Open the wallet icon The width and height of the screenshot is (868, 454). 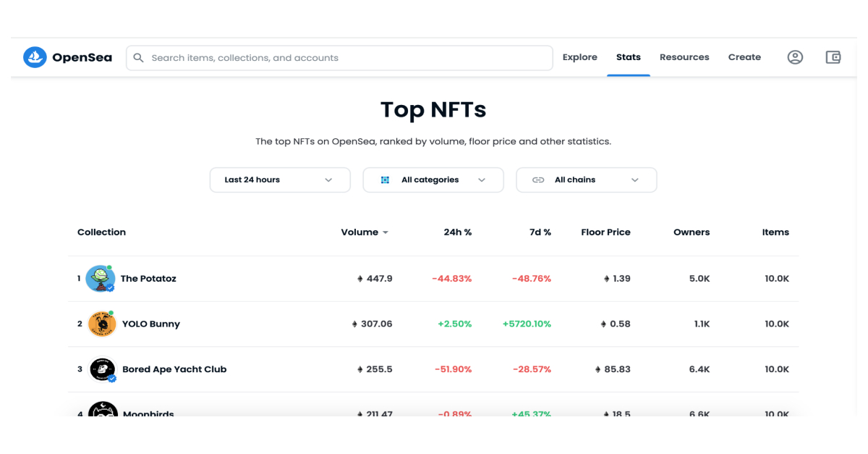pos(833,57)
